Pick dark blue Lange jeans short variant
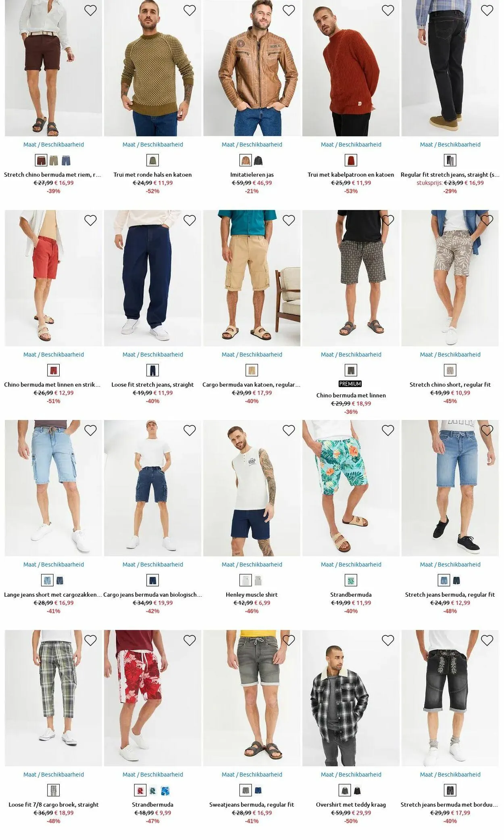The width and height of the screenshot is (504, 840). (60, 581)
